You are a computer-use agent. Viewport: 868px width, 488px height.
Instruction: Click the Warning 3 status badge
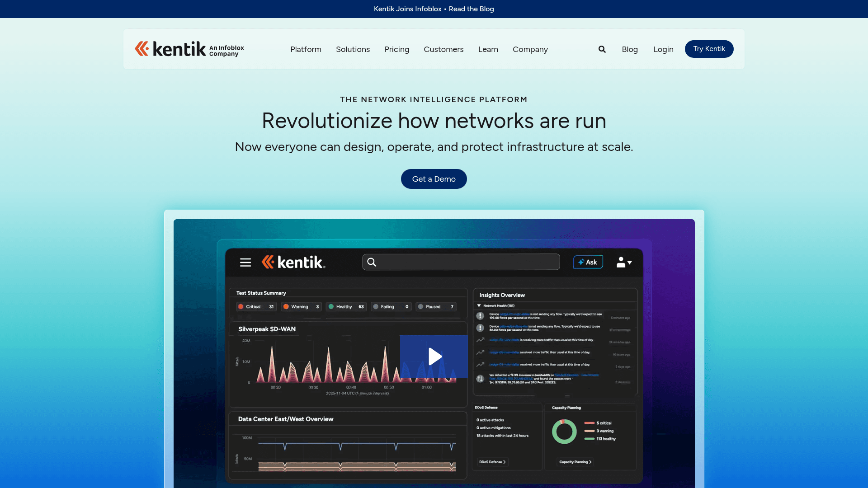301,307
